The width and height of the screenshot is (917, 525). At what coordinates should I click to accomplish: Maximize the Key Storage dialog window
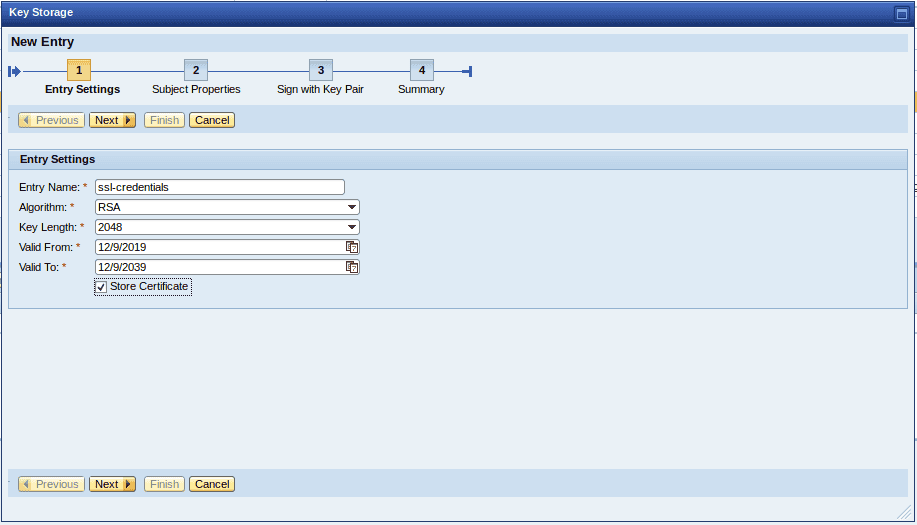[x=901, y=13]
